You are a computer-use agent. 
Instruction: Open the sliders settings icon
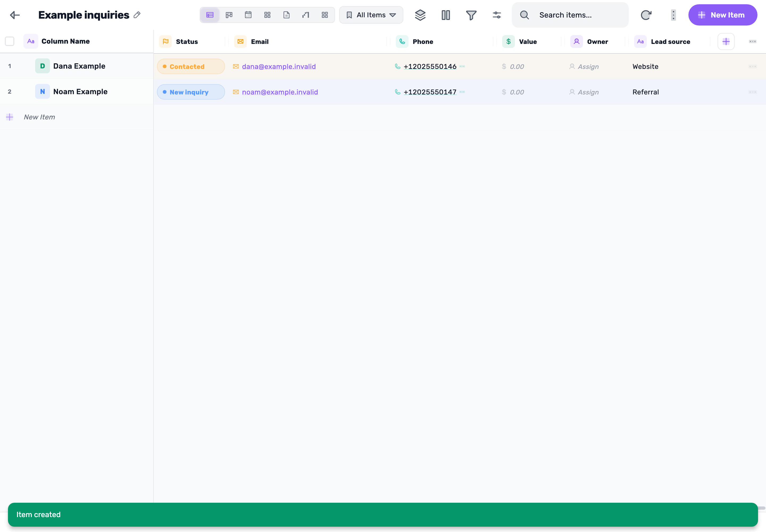tap(497, 15)
